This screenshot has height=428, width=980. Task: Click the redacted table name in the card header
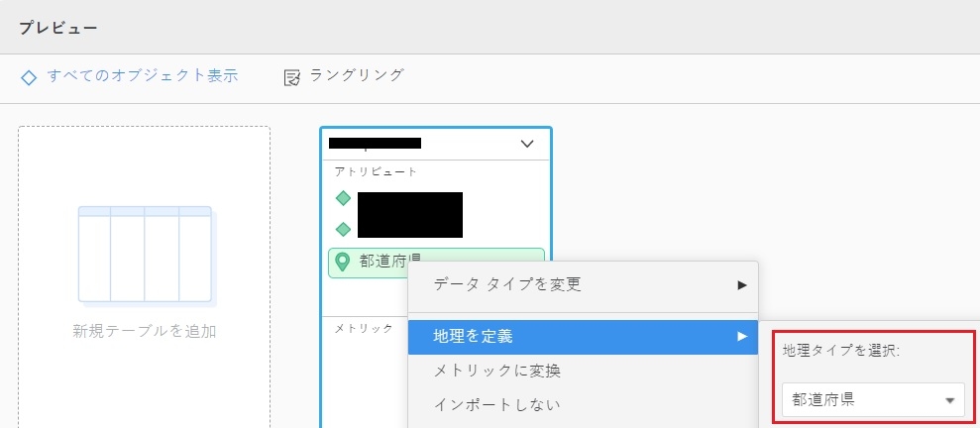(377, 144)
